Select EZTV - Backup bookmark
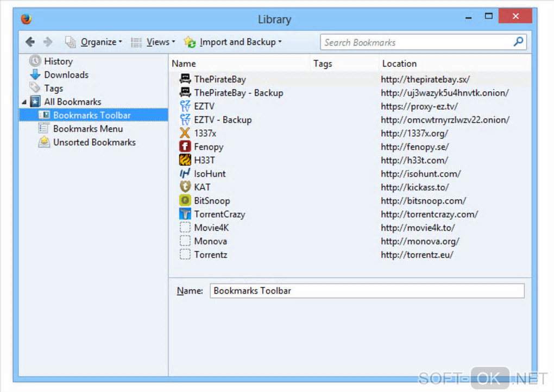The image size is (554, 392). (223, 120)
